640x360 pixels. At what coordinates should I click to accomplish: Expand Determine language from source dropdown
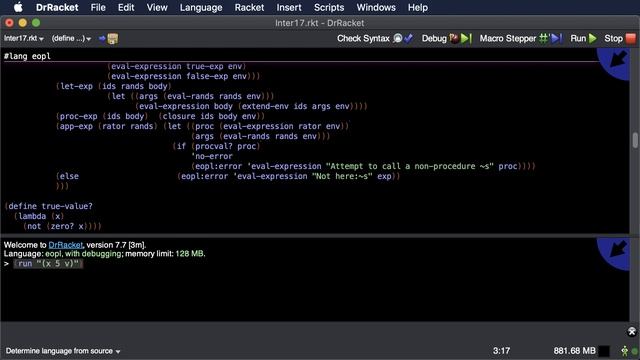click(63, 351)
